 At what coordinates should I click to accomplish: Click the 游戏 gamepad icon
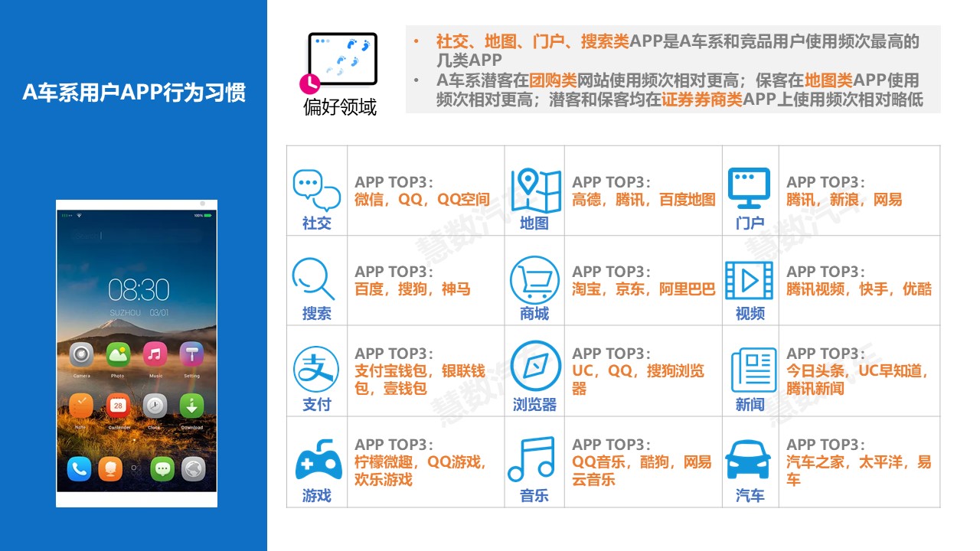tap(318, 460)
